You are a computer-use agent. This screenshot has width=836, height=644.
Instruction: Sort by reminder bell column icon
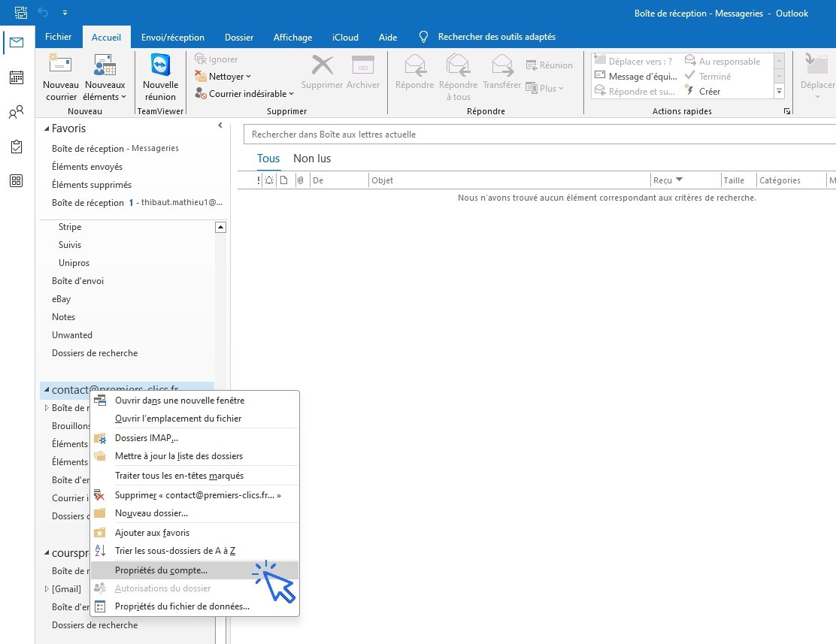(x=269, y=180)
